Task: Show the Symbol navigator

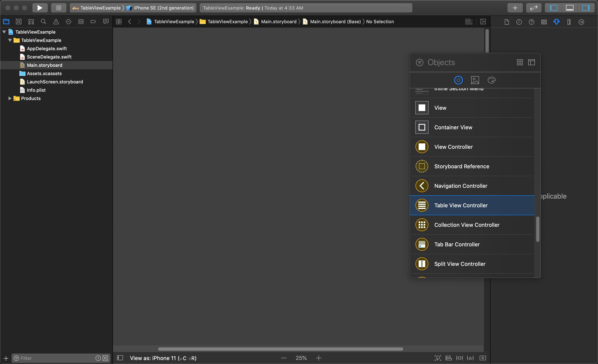Action: [x=31, y=22]
